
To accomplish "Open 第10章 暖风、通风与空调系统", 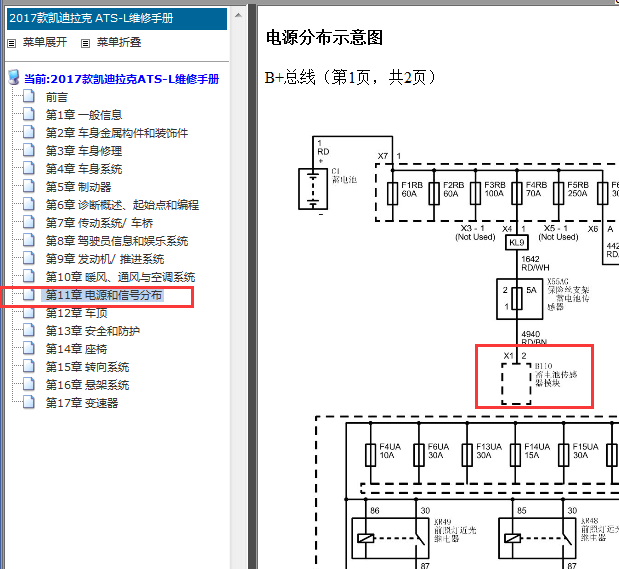I will tap(120, 277).
